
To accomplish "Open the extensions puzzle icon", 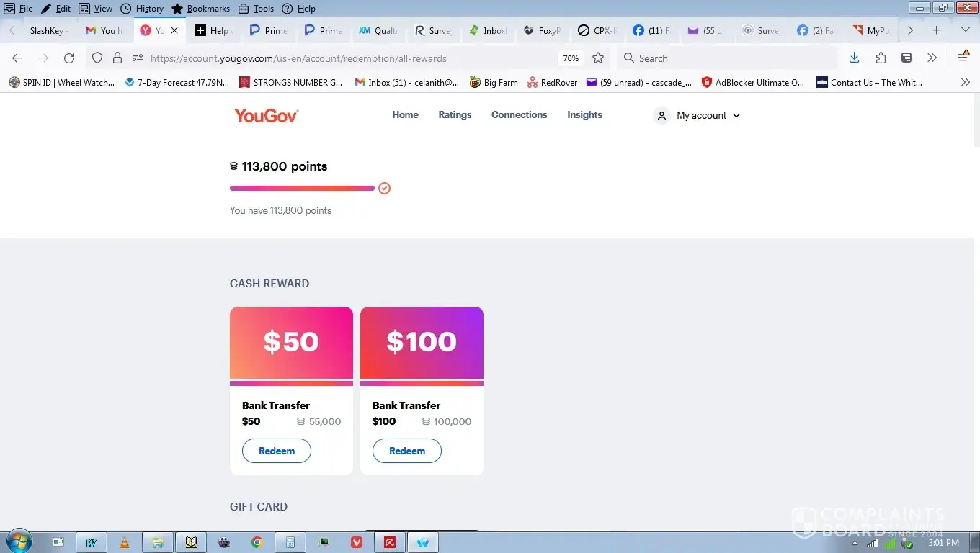I will [881, 58].
